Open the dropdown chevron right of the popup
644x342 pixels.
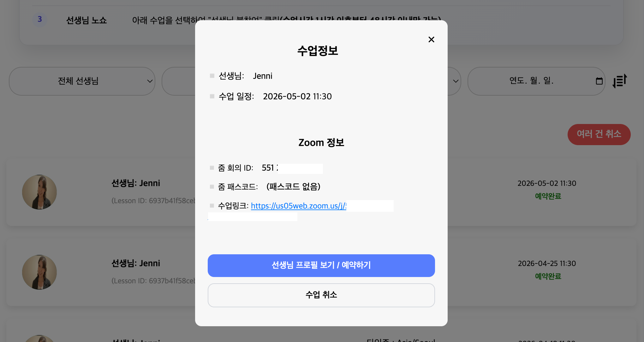point(456,81)
